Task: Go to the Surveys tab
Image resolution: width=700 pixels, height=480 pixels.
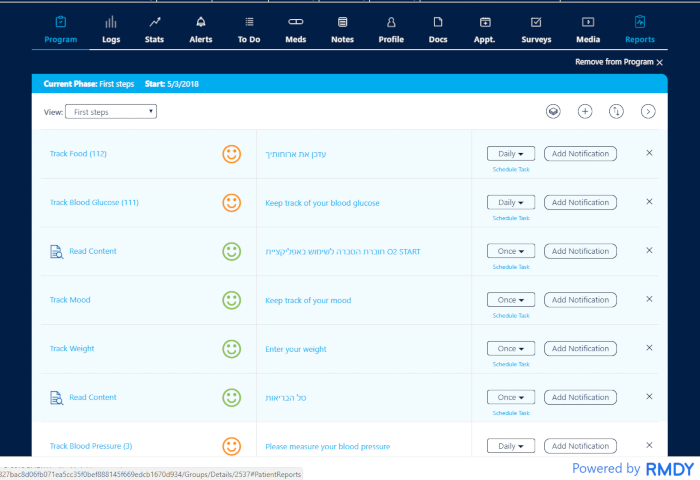Action: [536, 29]
